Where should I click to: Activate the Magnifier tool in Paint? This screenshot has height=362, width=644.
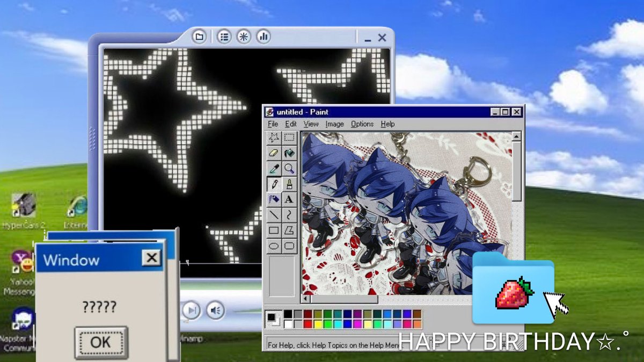pos(289,169)
